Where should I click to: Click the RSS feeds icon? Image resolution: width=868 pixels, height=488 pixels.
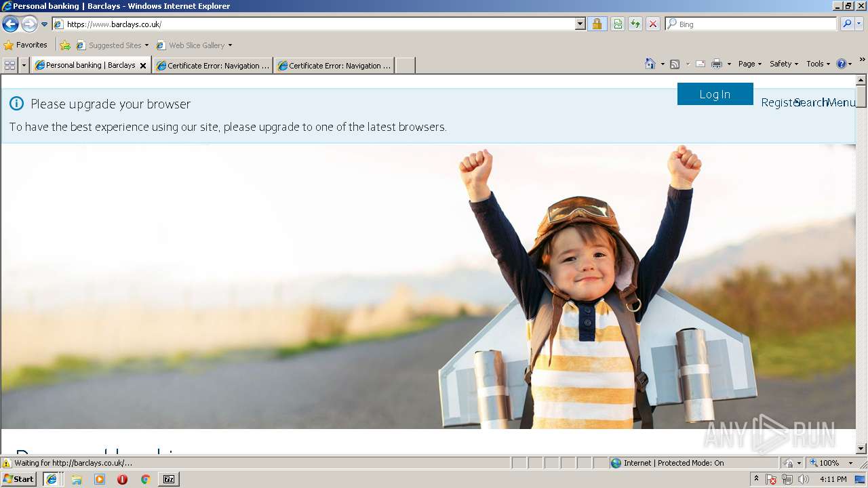point(675,64)
